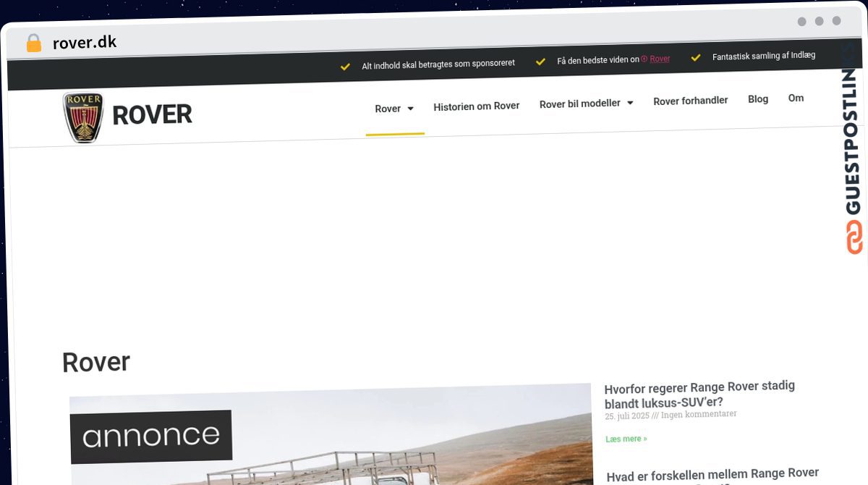The image size is (868, 485).
Task: Click the featured annonce article image
Action: tap(331, 434)
